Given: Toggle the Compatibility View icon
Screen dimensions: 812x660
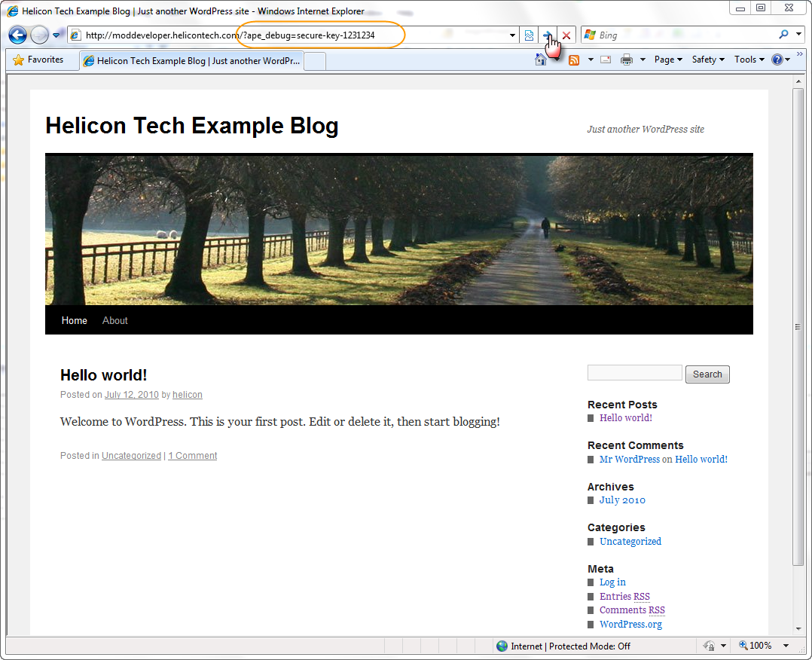Looking at the screenshot, I should tap(529, 35).
